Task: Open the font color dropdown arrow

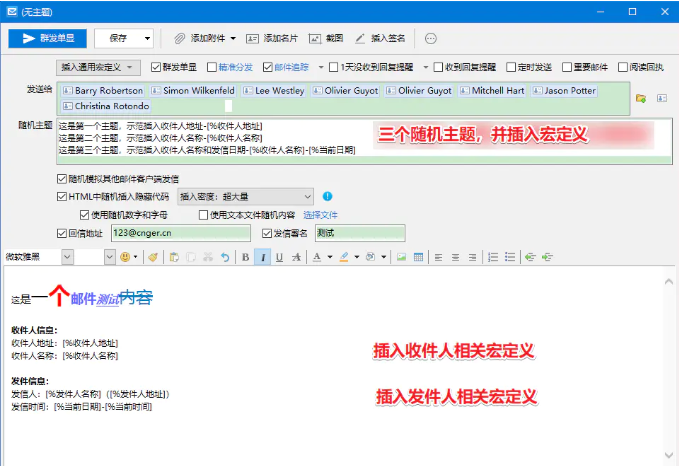Action: (x=330, y=257)
